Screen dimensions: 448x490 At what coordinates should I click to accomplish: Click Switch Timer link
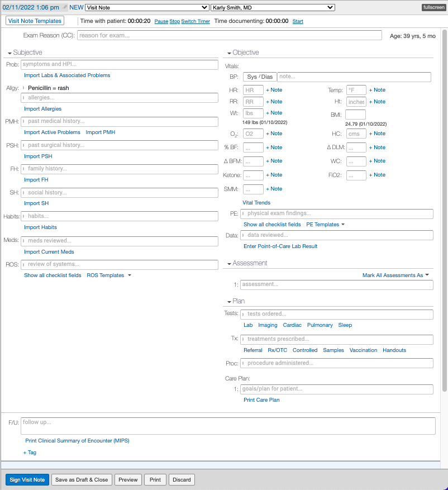tap(196, 21)
